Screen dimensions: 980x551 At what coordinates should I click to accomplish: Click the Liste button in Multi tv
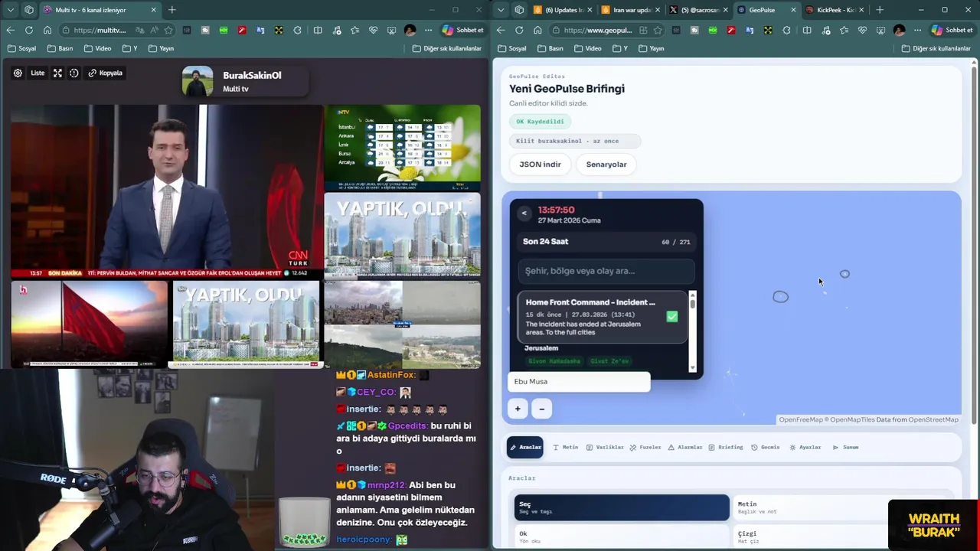pos(38,73)
